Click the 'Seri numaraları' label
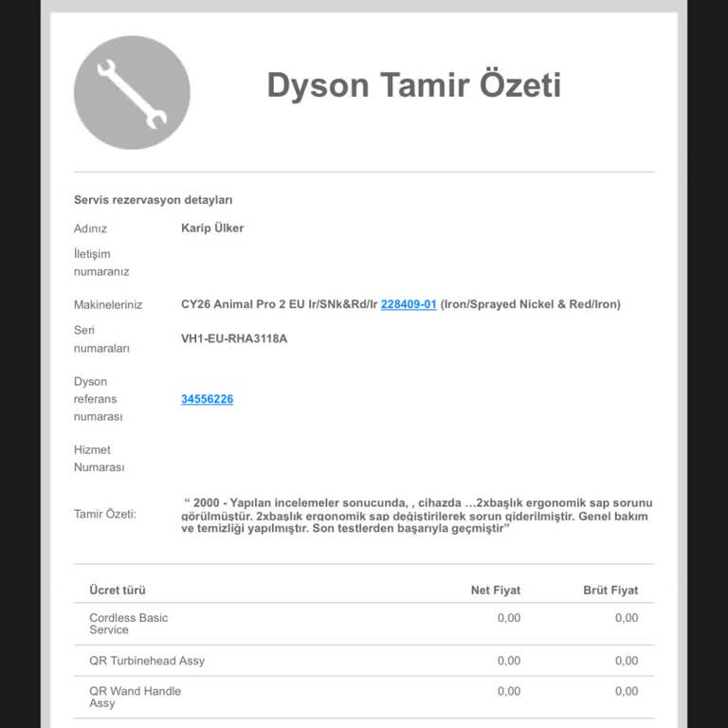Image resolution: width=728 pixels, height=728 pixels. [101, 339]
